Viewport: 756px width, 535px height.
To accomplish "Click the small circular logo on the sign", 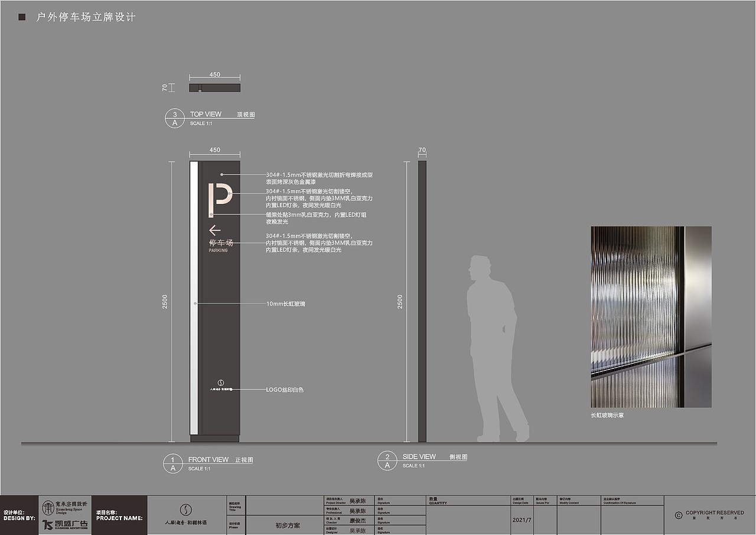I will click(221, 382).
